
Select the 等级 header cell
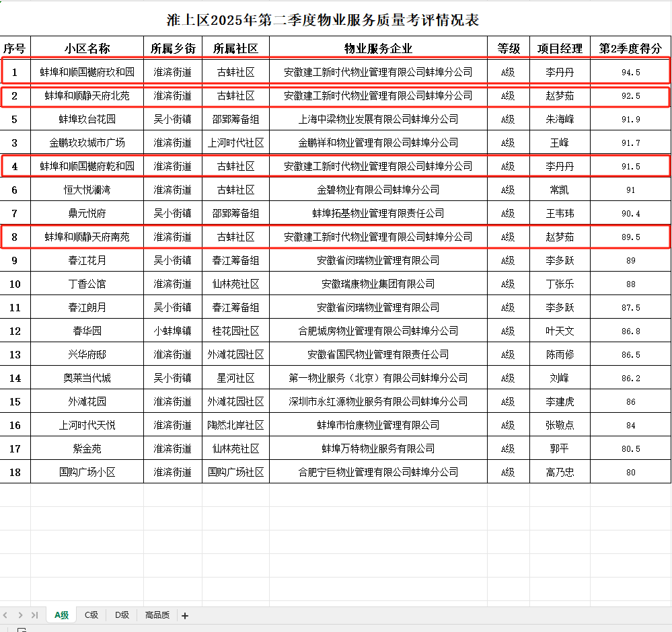point(509,47)
